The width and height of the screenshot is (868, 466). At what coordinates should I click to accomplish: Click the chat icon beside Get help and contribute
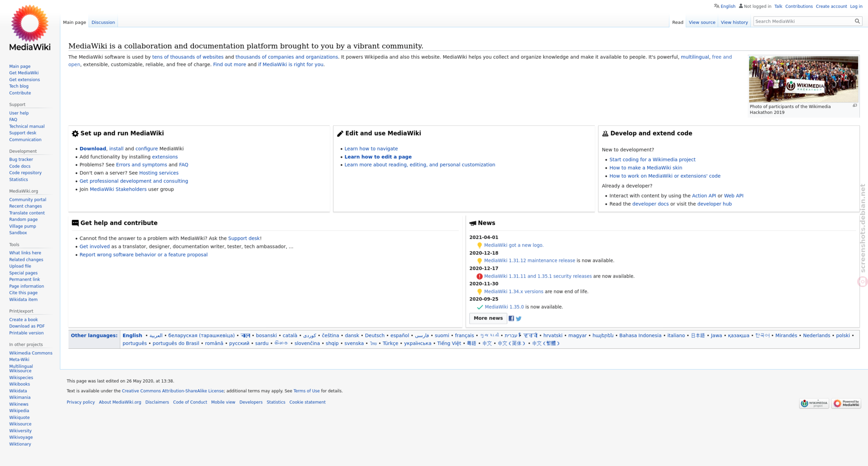click(75, 223)
